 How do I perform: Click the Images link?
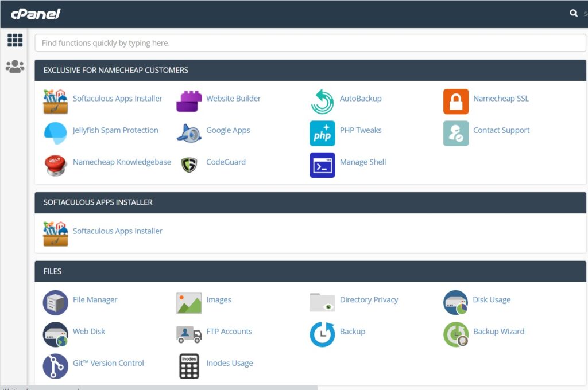click(x=219, y=300)
